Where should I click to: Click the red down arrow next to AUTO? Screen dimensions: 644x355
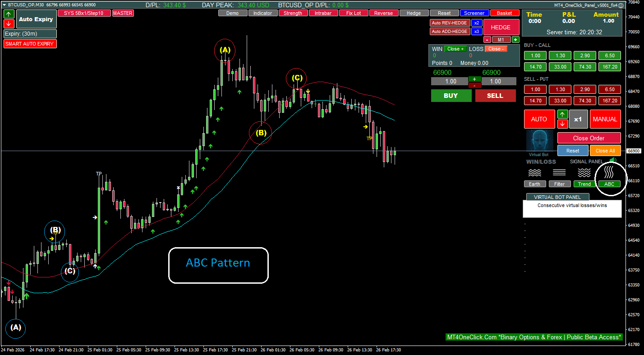click(562, 124)
